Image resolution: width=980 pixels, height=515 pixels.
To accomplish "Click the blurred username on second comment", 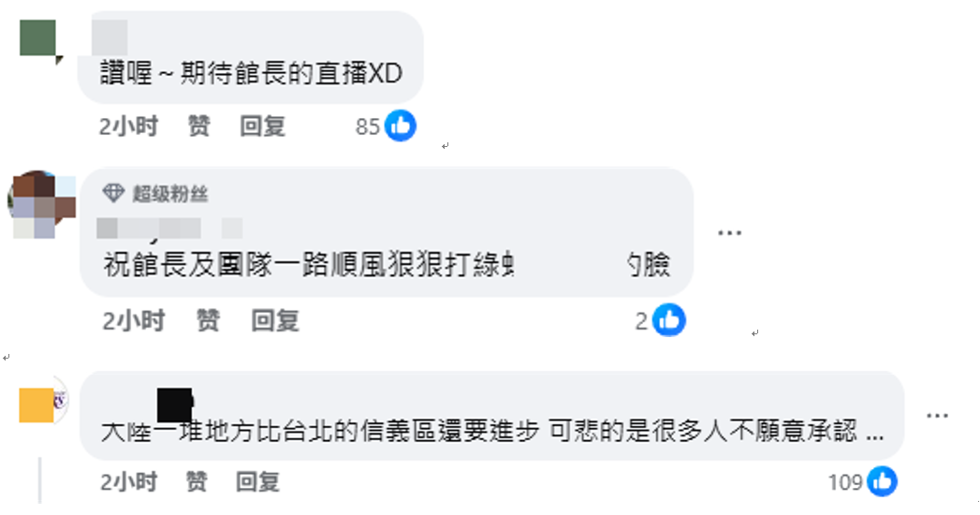I will [169, 228].
